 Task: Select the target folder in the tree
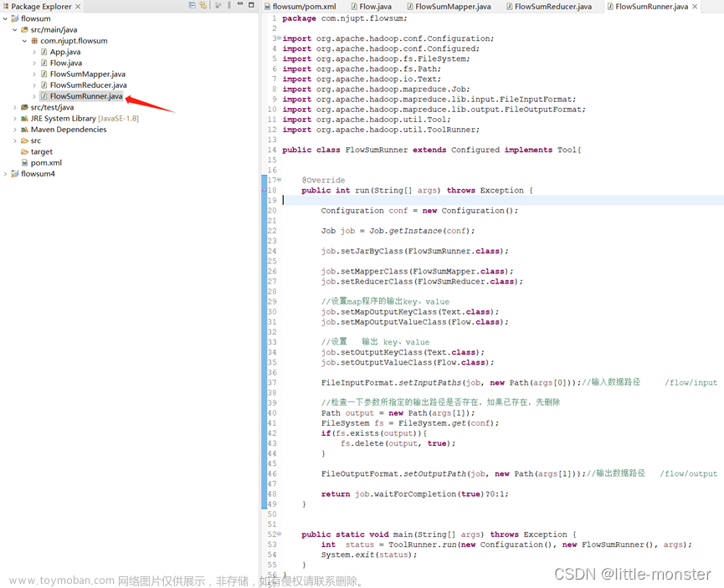click(x=42, y=151)
